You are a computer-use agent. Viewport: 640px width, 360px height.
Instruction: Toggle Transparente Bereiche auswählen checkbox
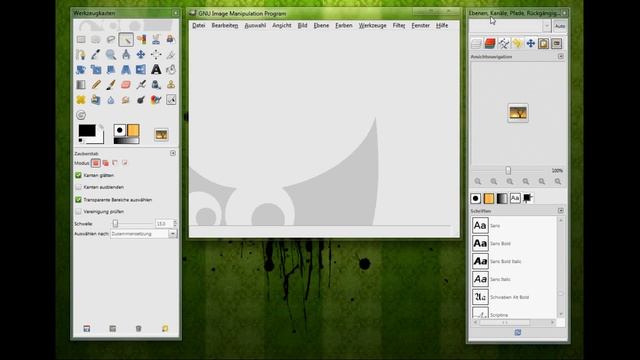(x=78, y=200)
